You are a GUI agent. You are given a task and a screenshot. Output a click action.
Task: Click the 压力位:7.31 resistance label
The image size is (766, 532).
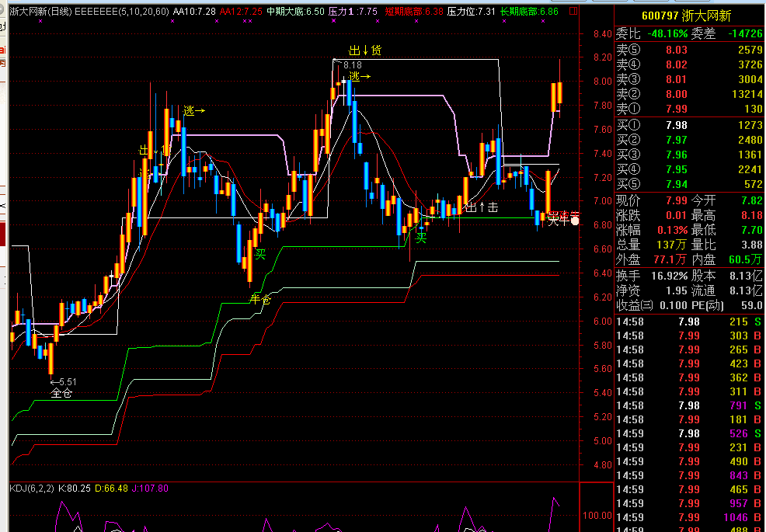(x=471, y=12)
